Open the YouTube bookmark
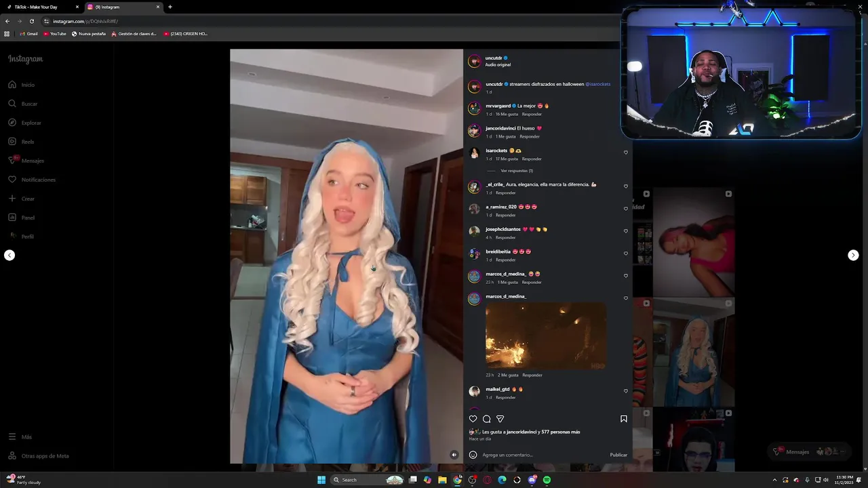868x488 pixels. pos(54,34)
